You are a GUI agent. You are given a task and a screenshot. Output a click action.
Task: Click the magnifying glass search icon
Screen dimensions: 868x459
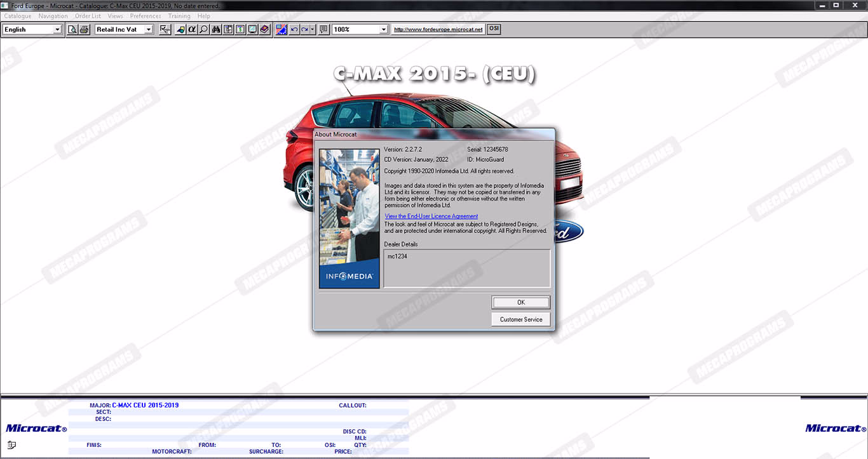click(203, 29)
